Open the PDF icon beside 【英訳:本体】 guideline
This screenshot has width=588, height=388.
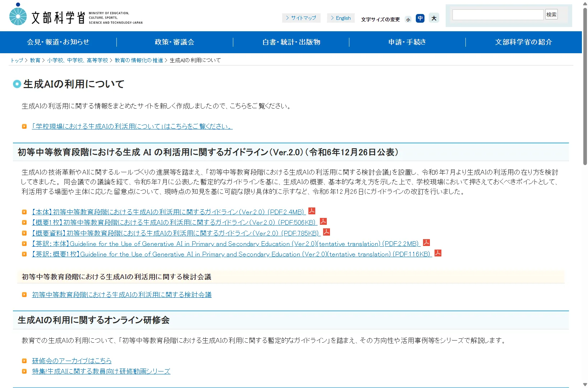[x=427, y=242]
